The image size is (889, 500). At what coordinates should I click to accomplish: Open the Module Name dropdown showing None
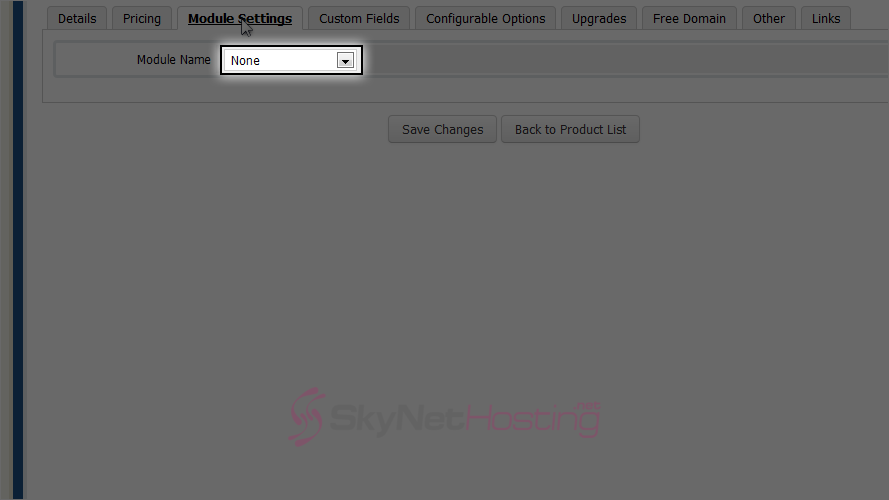pyautogui.click(x=291, y=60)
